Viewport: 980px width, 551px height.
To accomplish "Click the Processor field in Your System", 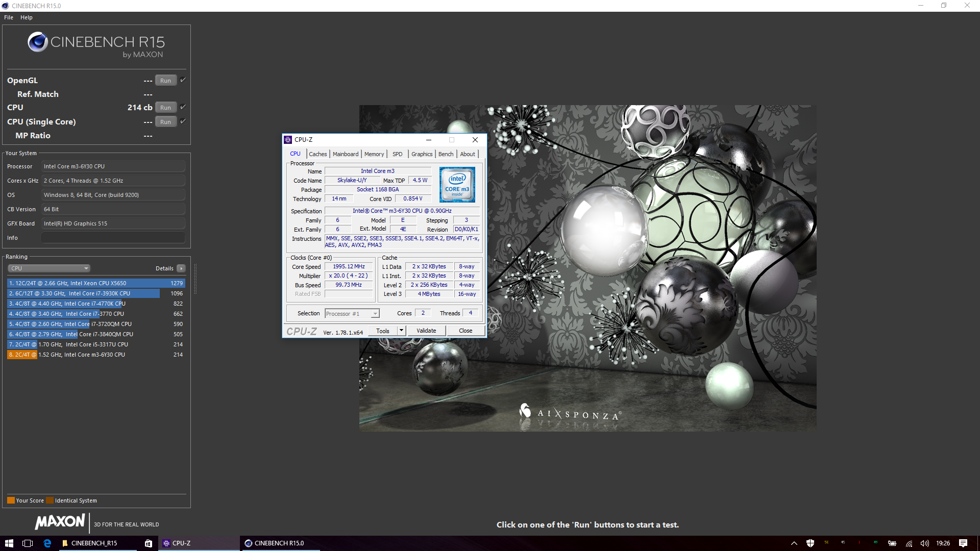I will tap(113, 166).
